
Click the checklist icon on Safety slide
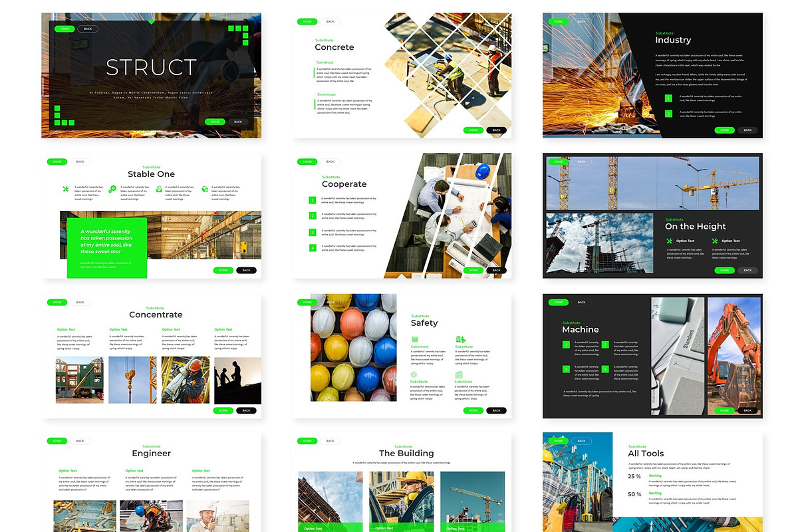click(459, 374)
